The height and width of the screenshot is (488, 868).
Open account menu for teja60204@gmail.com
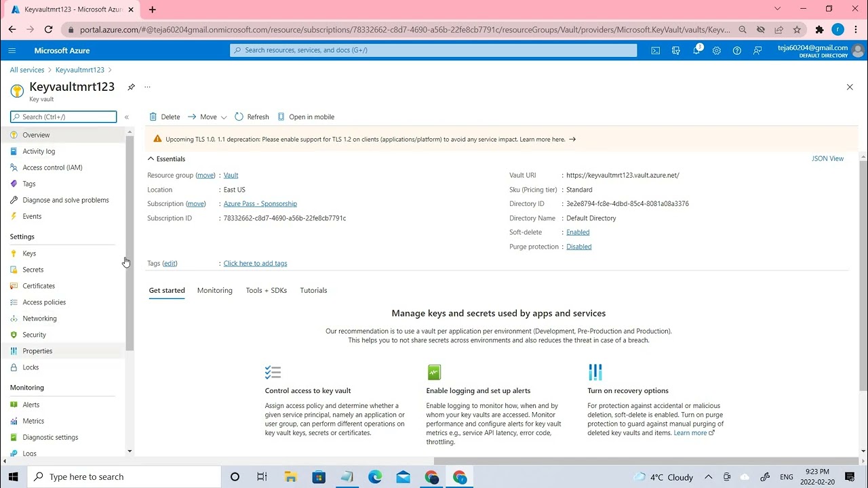tap(821, 51)
